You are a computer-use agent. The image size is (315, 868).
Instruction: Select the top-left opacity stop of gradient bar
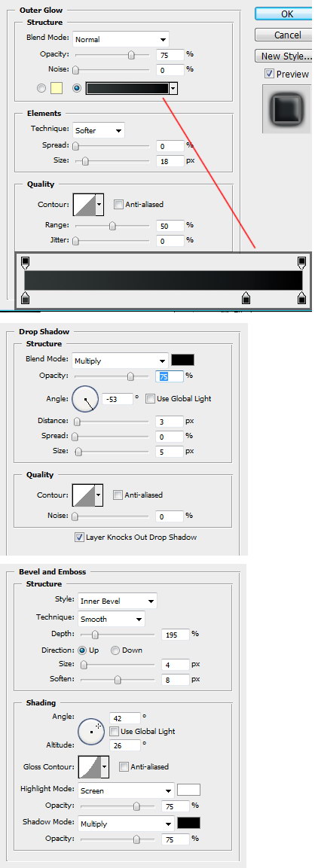(24, 261)
